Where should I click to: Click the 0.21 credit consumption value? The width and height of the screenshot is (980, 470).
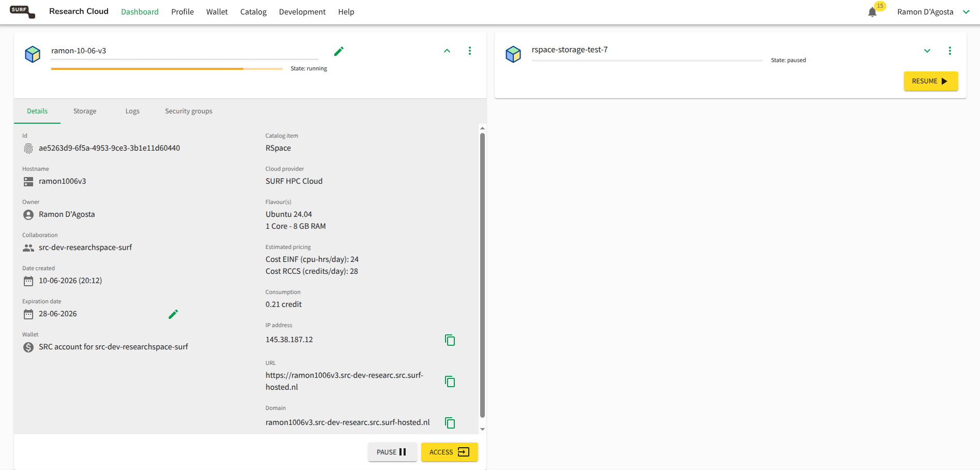(x=284, y=304)
